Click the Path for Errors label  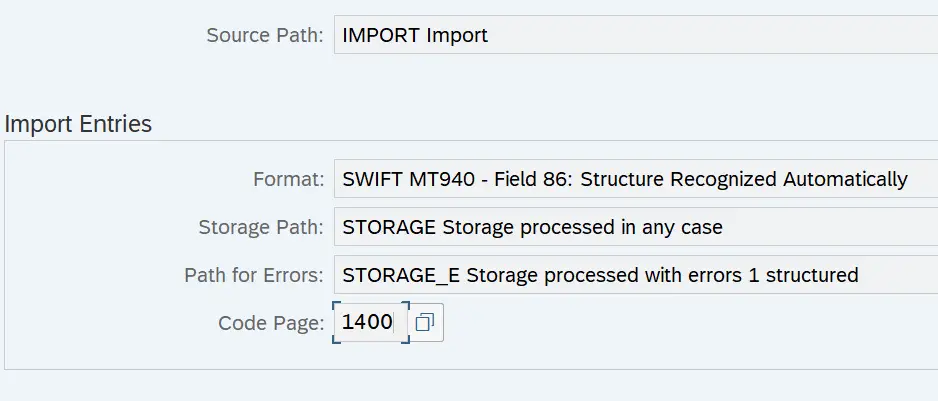tap(254, 275)
